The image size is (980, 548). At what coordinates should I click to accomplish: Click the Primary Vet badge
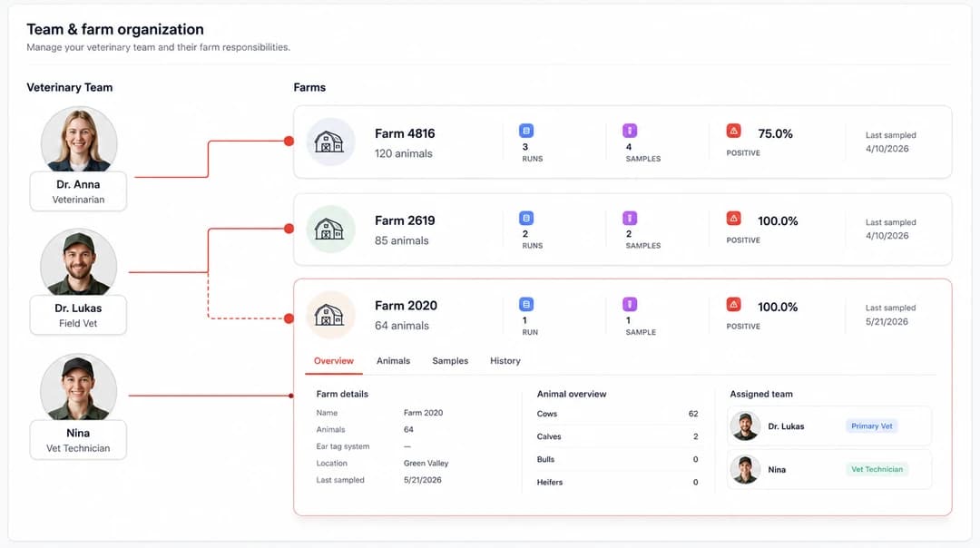[x=872, y=426]
